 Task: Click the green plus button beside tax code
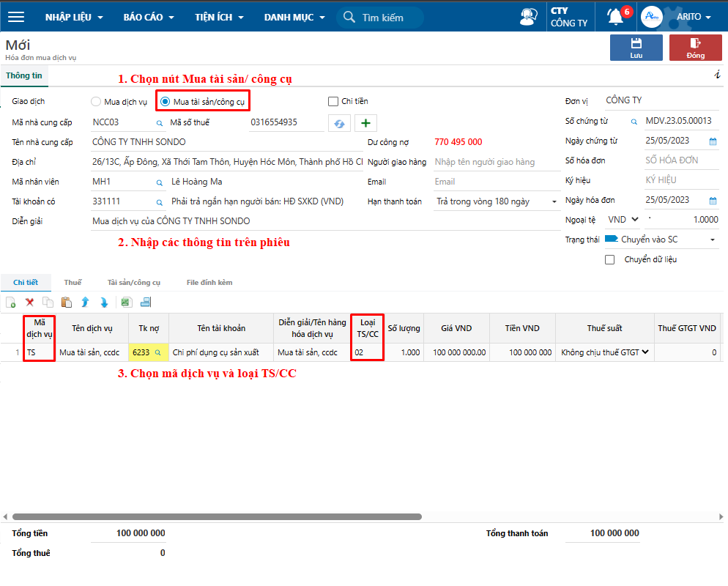pyautogui.click(x=365, y=123)
